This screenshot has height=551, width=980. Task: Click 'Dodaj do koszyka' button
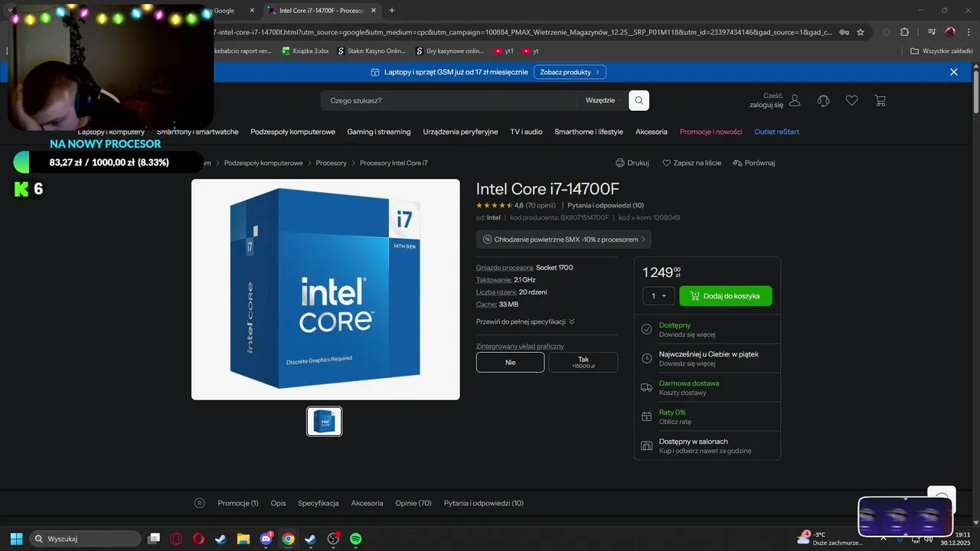726,295
